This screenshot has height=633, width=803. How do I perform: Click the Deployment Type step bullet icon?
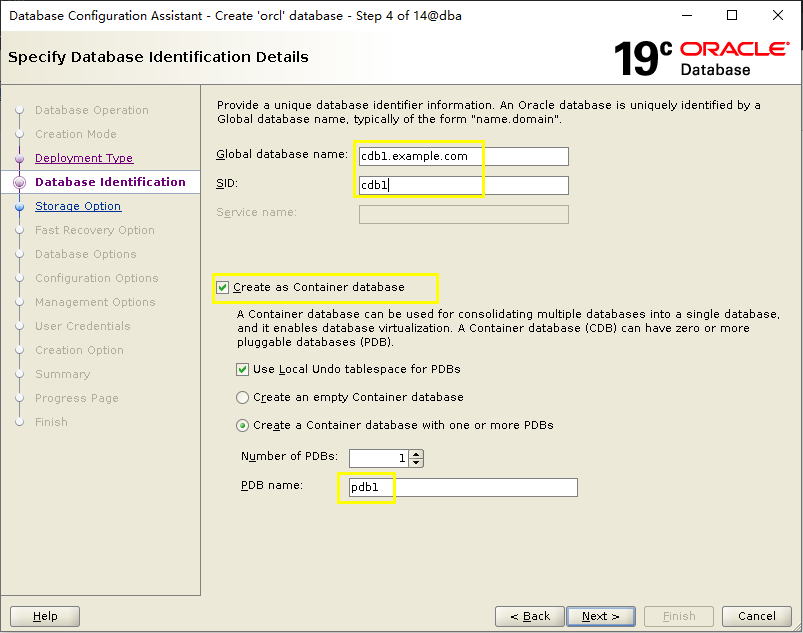[x=19, y=158]
